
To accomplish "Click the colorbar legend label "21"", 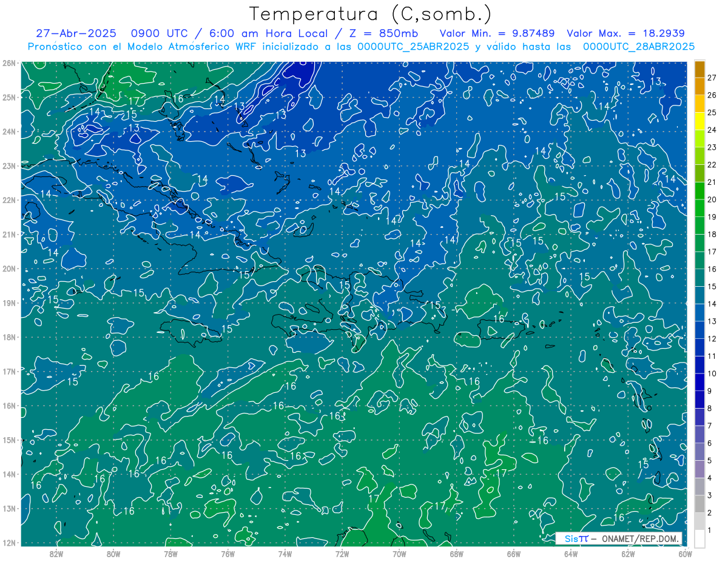I will pos(712,182).
